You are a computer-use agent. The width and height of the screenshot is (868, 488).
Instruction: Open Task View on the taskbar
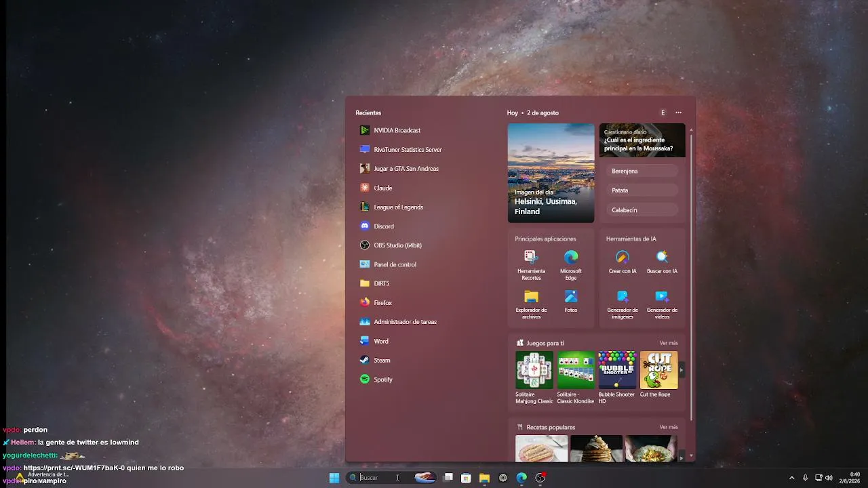[448, 478]
